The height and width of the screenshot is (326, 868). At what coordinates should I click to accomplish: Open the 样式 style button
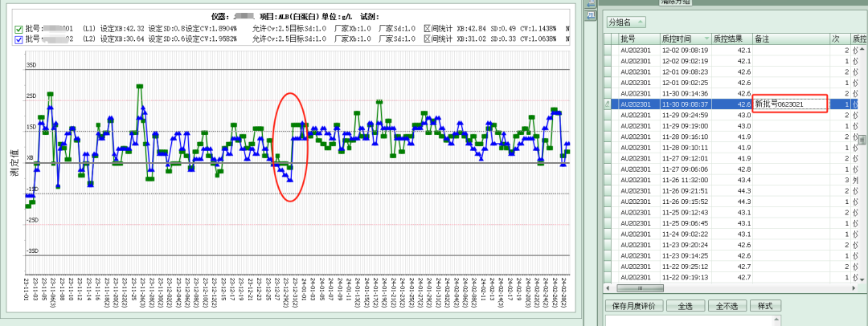[765, 305]
